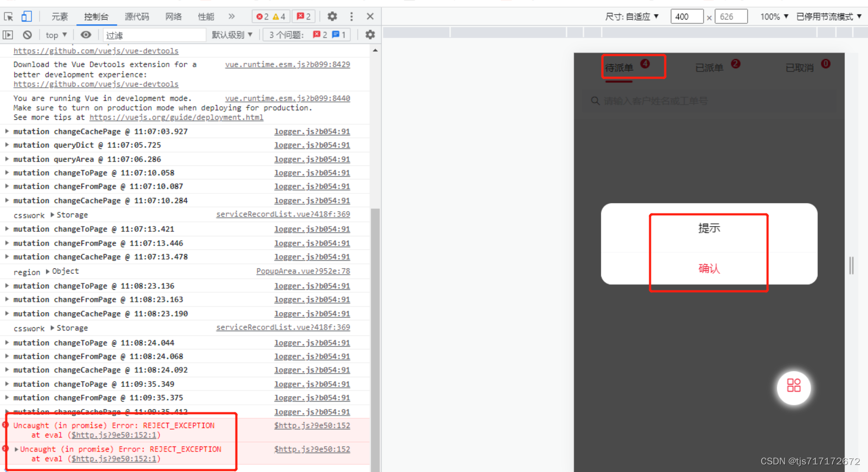Open logger.js link for changeToPage 11:08:23.136

click(312, 286)
